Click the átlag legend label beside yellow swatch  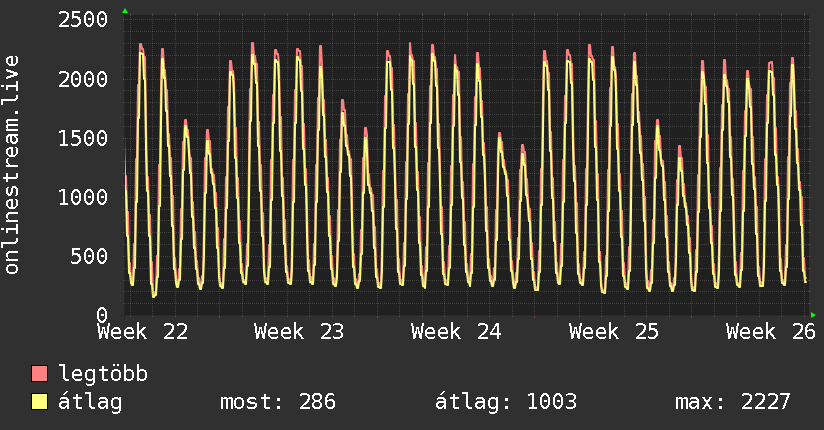click(90, 402)
